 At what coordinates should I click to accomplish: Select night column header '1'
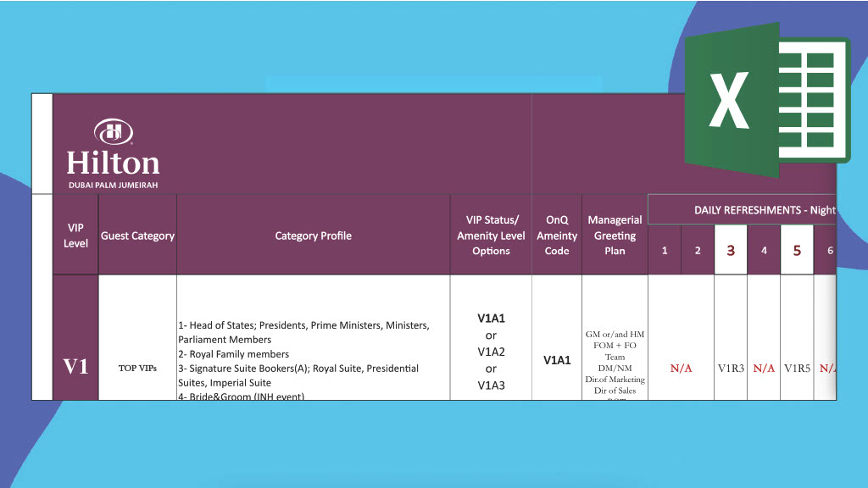[665, 250]
